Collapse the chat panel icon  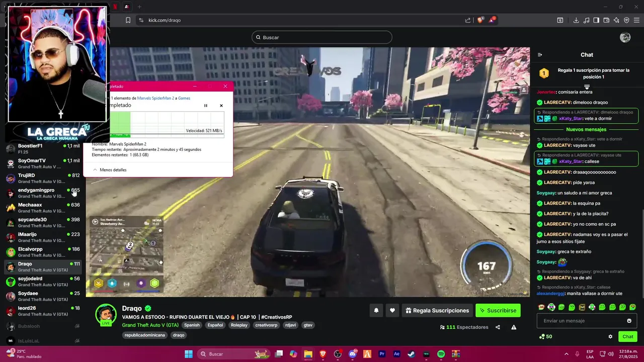[x=540, y=55]
